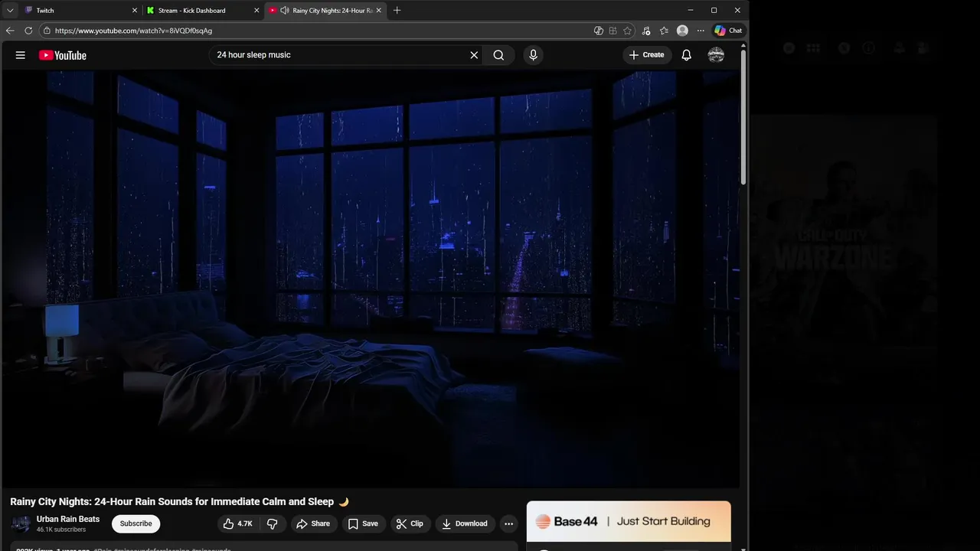Image resolution: width=980 pixels, height=551 pixels.
Task: Share the Rainy City Nights video
Action: [313, 523]
